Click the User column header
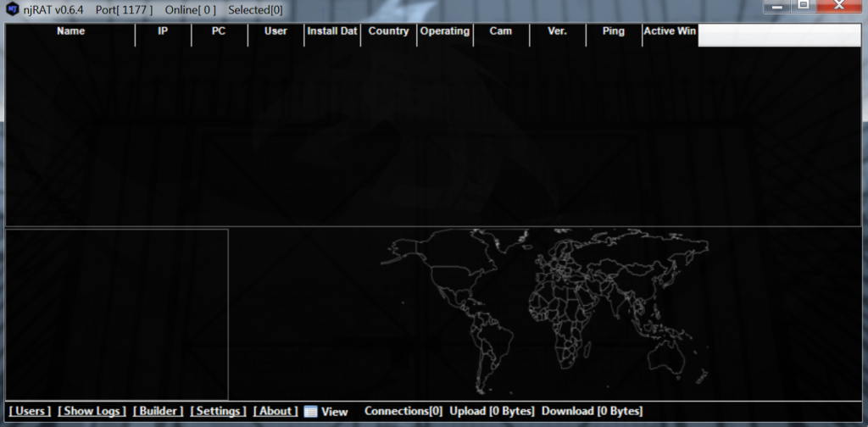Viewport: 868px width, 427px height. (275, 31)
